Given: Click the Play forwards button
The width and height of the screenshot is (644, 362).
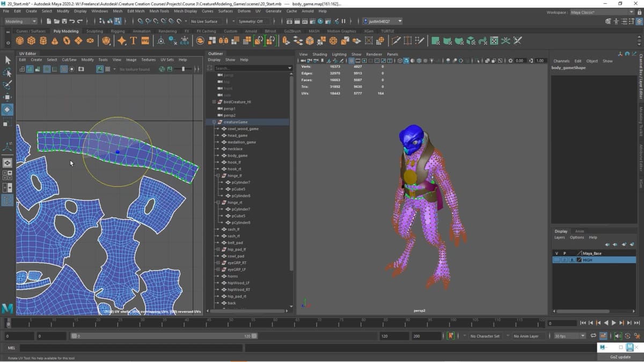Looking at the screenshot, I should pyautogui.click(x=614, y=323).
